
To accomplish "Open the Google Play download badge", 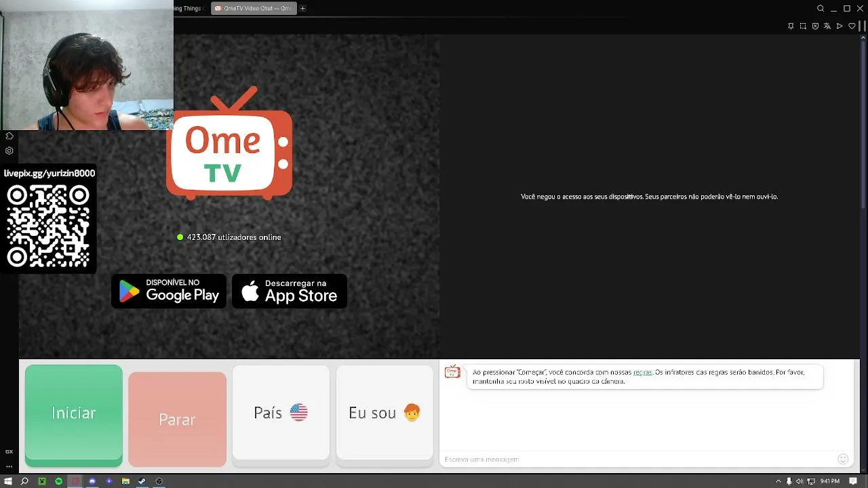I will [169, 291].
